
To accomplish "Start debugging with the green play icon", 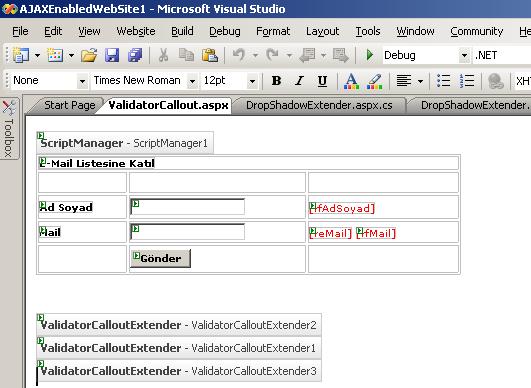I will [x=370, y=55].
